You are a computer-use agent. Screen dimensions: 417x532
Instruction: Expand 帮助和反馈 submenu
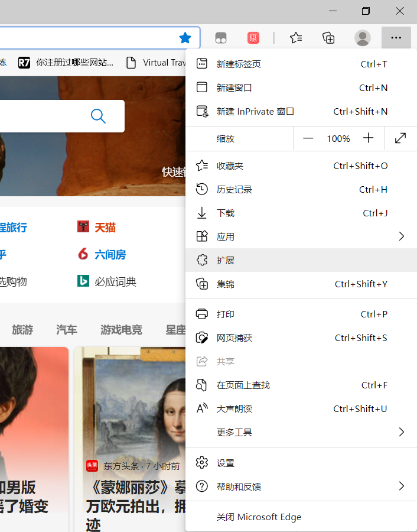[x=301, y=486]
